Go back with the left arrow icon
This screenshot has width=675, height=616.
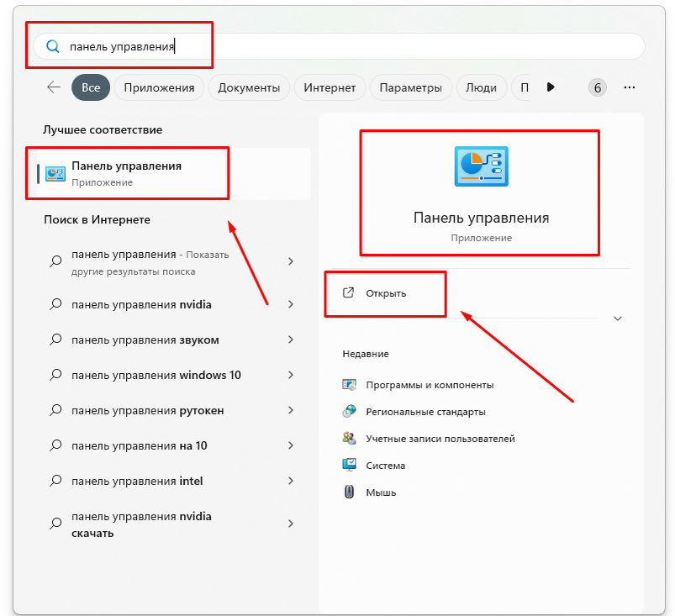coord(54,87)
